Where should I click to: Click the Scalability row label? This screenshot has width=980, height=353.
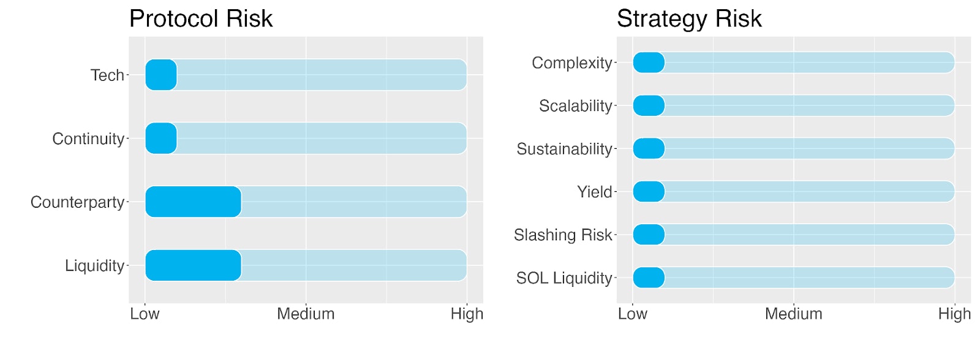(575, 106)
